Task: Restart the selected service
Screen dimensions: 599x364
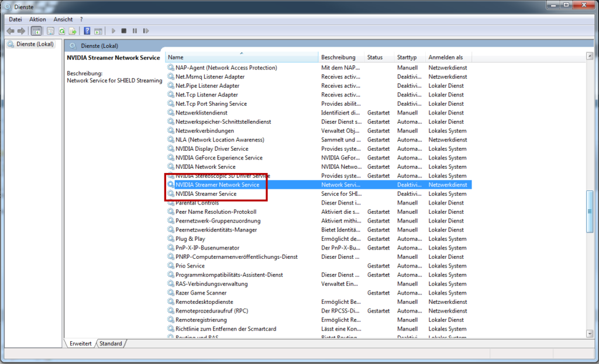Action: tap(146, 30)
